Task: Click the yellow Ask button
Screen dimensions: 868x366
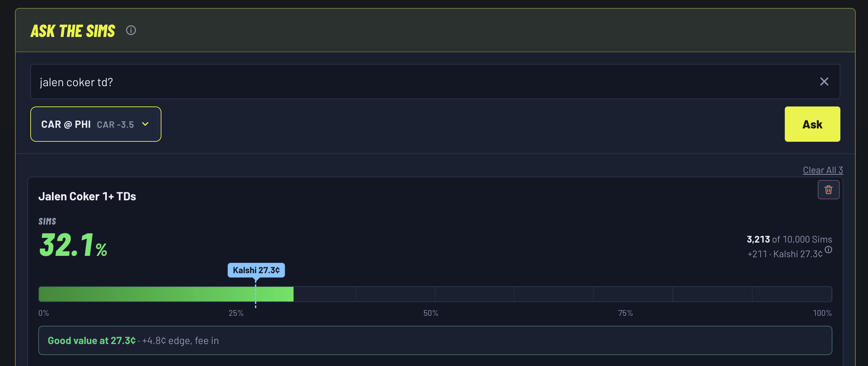Action: point(812,124)
